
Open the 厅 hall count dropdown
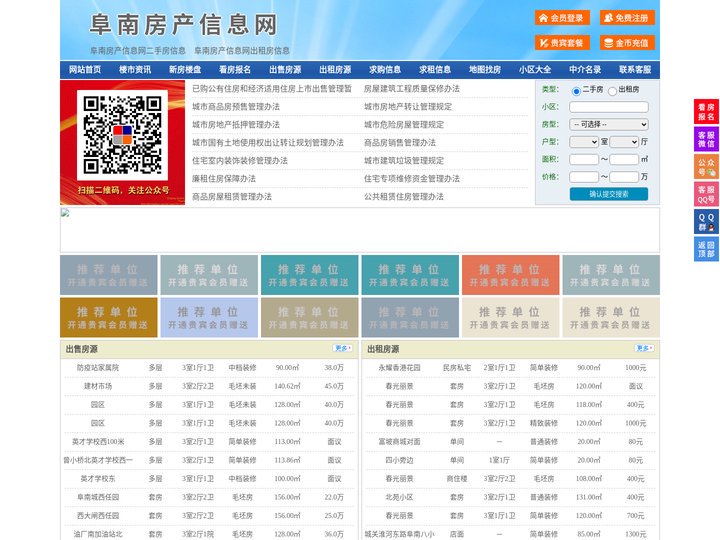624,142
